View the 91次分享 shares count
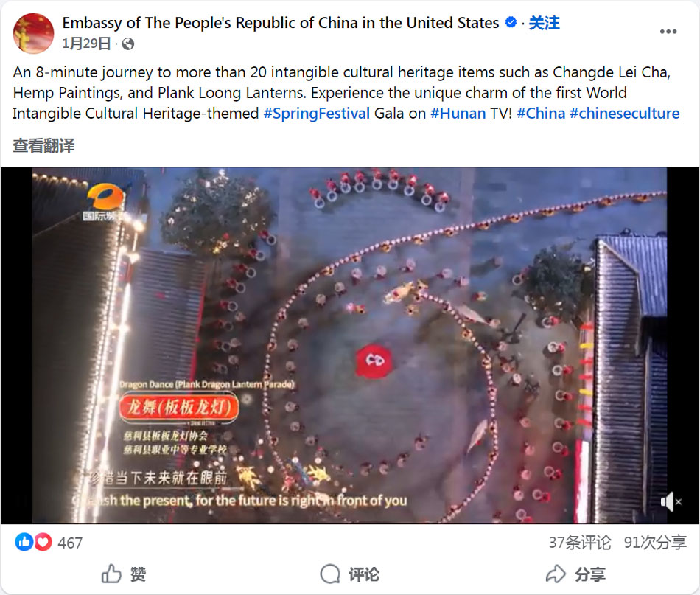Screen dimensions: 700x595 click(655, 543)
